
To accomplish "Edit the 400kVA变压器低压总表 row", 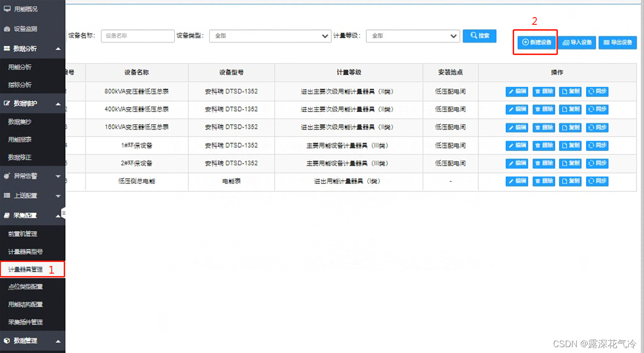I will (517, 110).
